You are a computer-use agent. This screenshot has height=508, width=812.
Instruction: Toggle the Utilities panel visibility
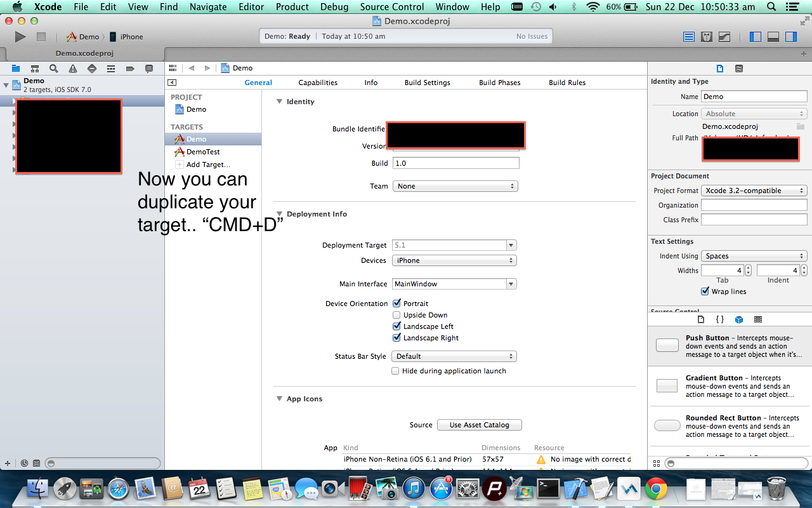pos(790,37)
